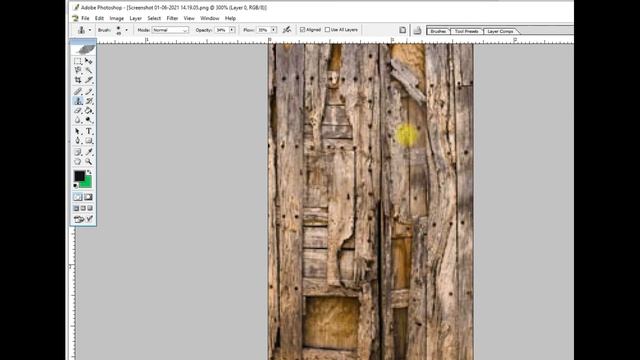The height and width of the screenshot is (360, 640).
Task: Open the Select menu
Action: 154,18
